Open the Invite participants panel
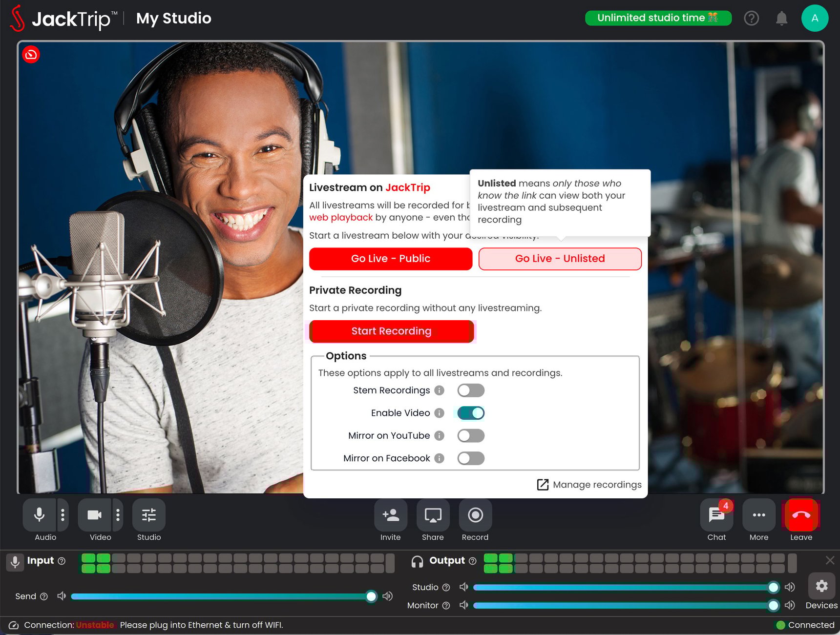This screenshot has width=840, height=635. (x=390, y=515)
